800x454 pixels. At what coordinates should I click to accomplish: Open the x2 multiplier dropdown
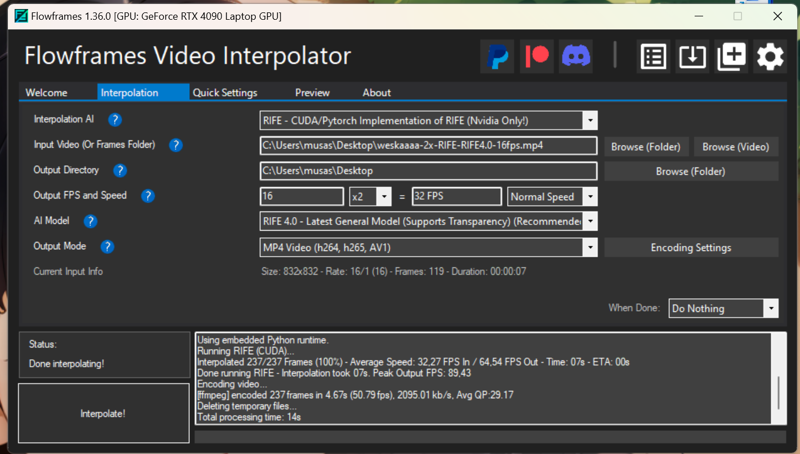(384, 196)
